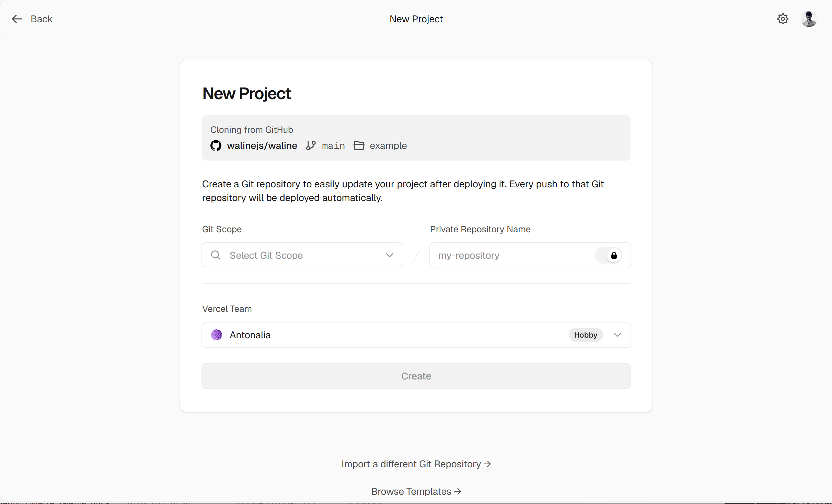Click the main branch label
832x504 pixels.
click(x=333, y=146)
